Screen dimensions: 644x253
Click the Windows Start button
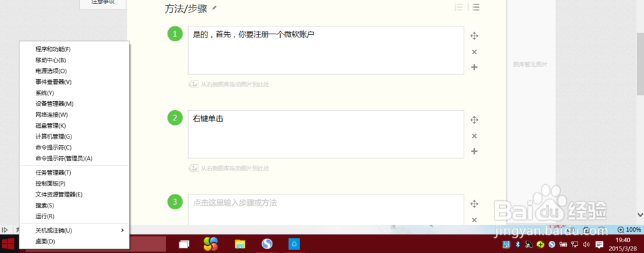pos(8,244)
